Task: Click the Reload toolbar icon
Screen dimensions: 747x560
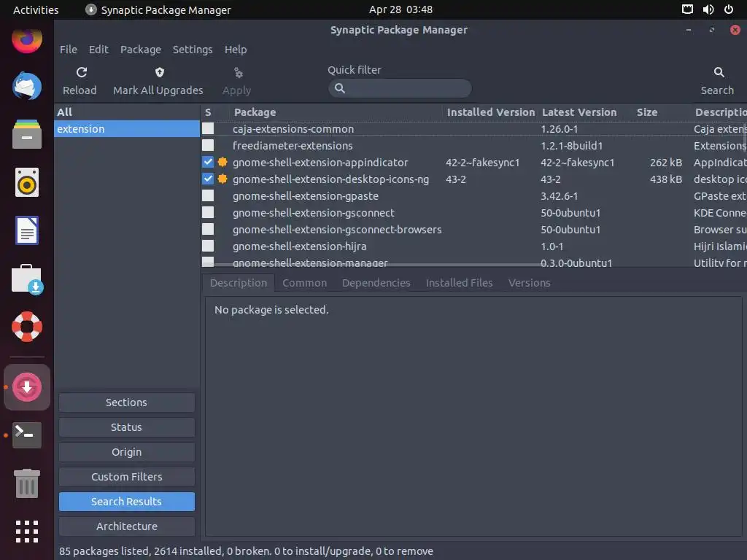Action: [82, 72]
